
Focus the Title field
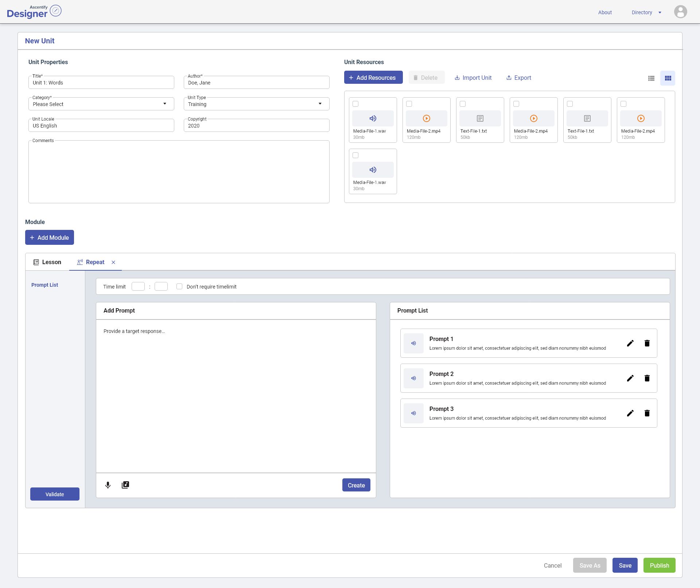101,82
